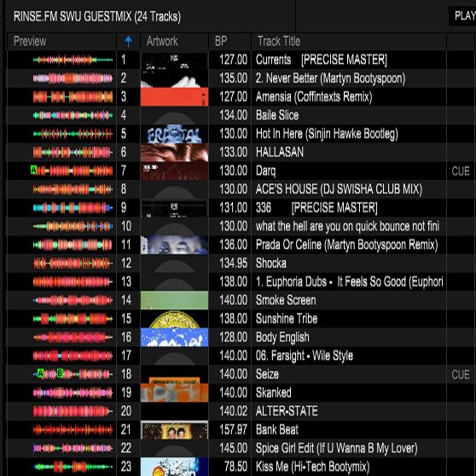Select the track 'Seize'
Image resolution: width=476 pixels, height=476 pixels.
(267, 374)
